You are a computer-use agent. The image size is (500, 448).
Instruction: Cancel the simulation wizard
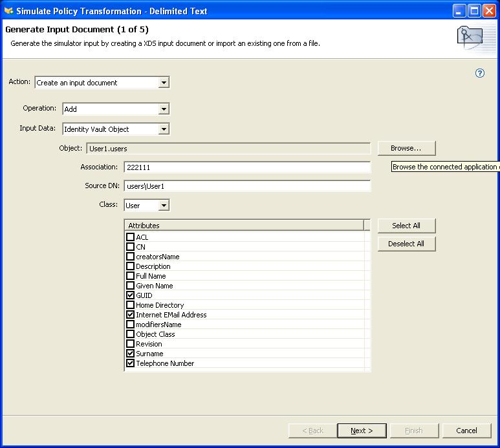pyautogui.click(x=466, y=431)
